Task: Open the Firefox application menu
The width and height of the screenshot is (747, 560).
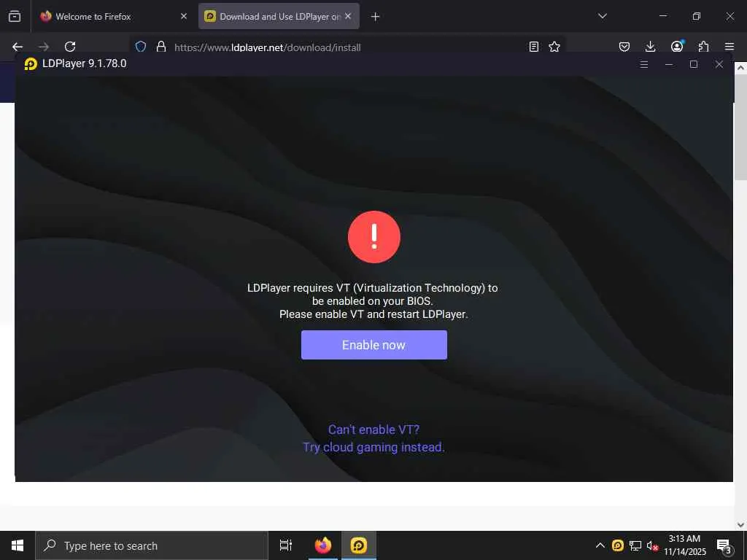Action: (729, 47)
